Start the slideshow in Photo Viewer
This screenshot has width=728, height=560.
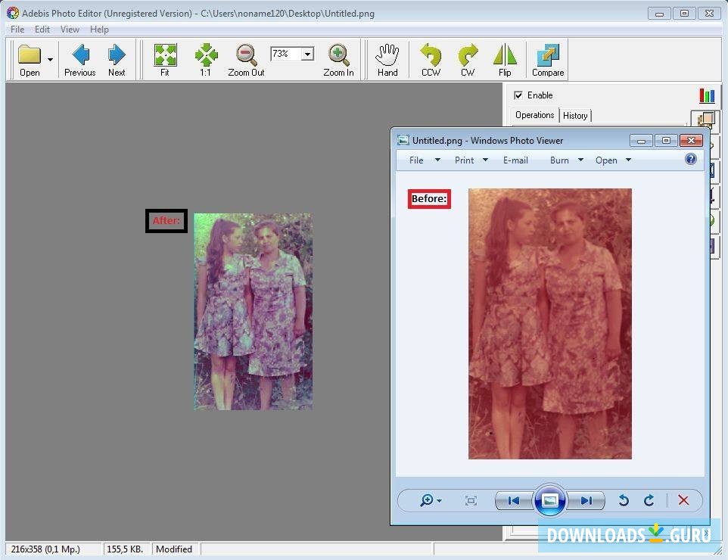(550, 500)
